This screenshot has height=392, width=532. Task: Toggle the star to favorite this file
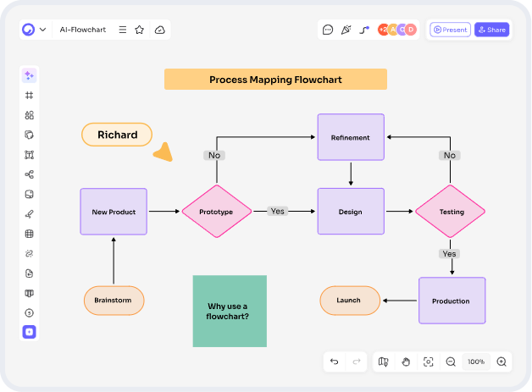coord(141,30)
